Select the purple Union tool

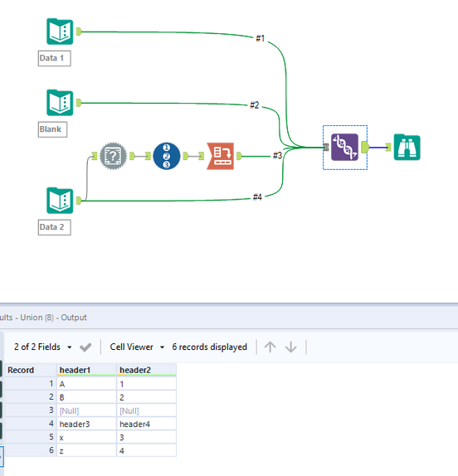pos(344,148)
